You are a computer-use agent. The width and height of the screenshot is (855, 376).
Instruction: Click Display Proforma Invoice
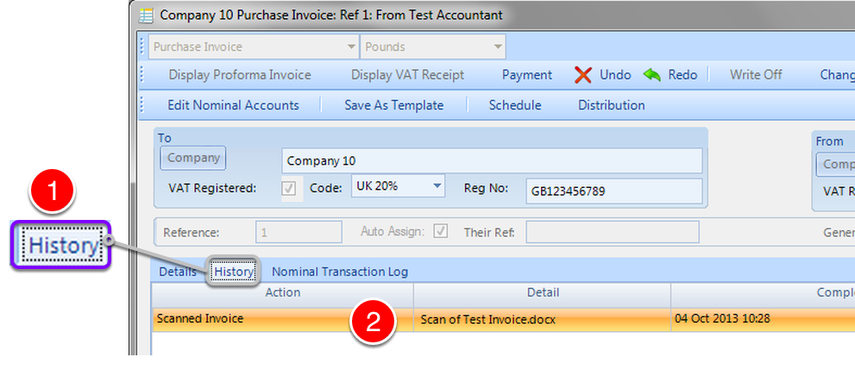(x=240, y=75)
